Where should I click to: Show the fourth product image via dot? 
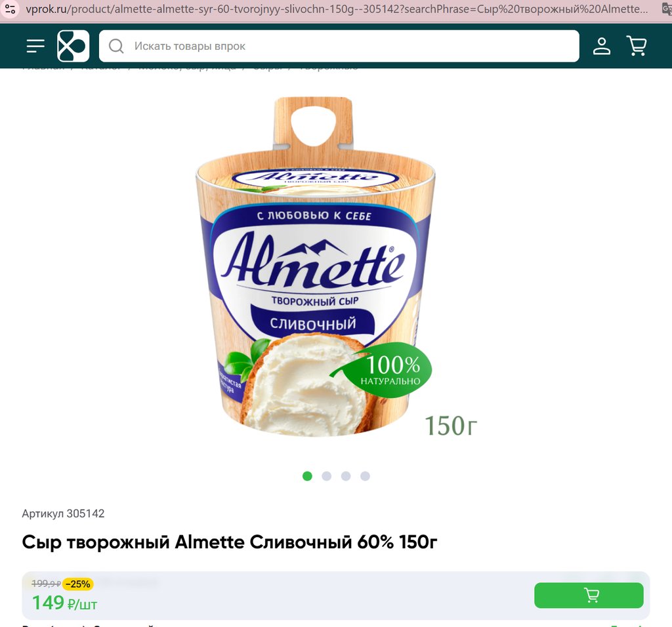point(365,476)
